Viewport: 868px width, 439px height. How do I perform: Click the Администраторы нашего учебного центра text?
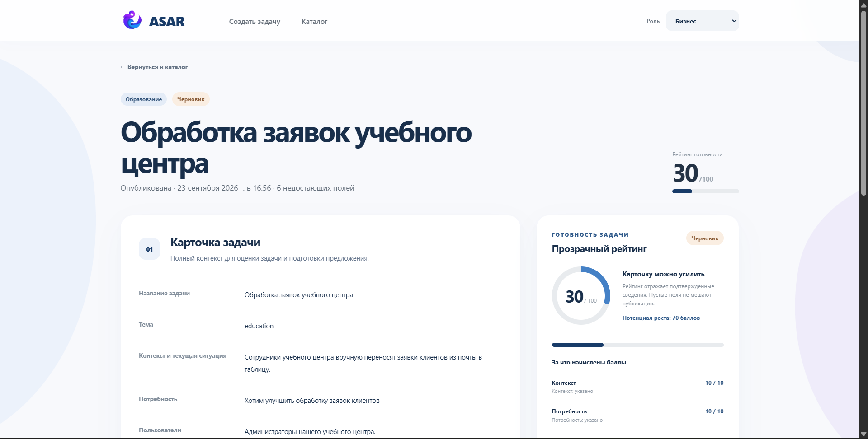[x=310, y=432]
